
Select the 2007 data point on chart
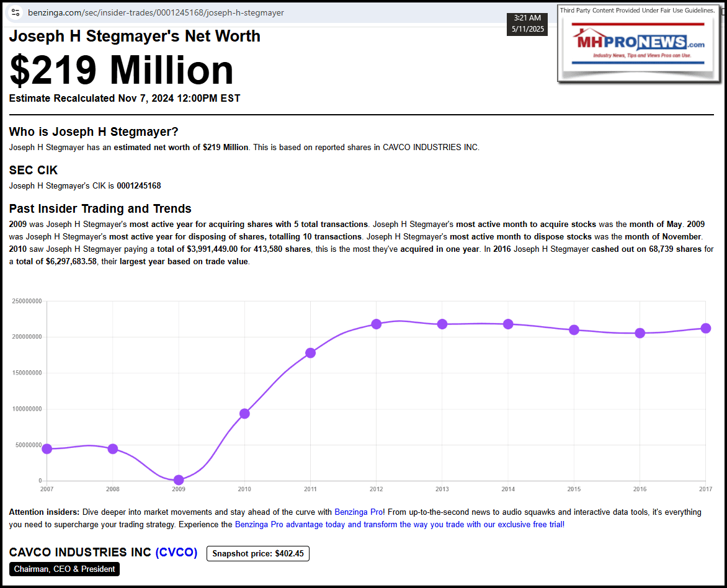(47, 448)
